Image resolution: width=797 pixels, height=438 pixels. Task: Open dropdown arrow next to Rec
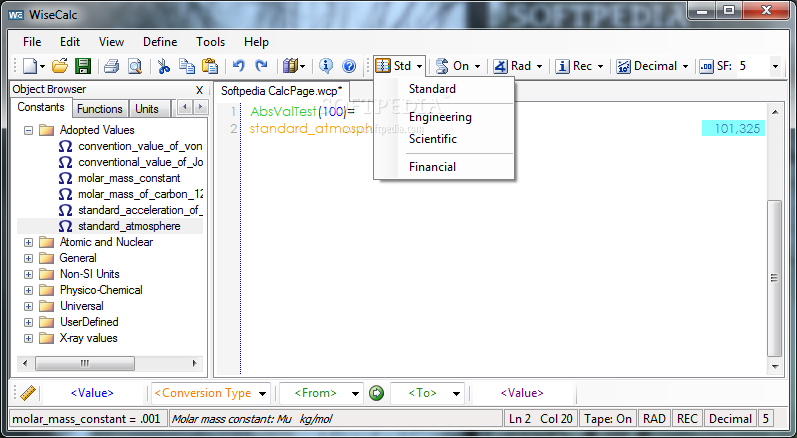pos(600,67)
